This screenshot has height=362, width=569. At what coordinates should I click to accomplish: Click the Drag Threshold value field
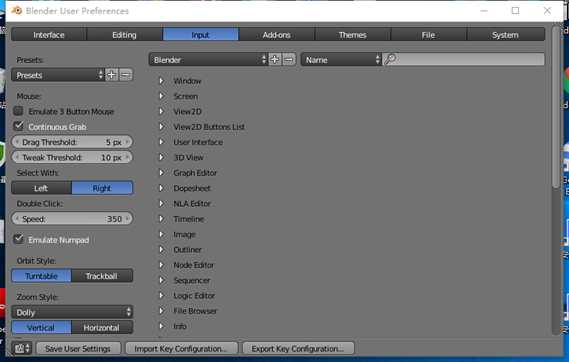click(72, 142)
